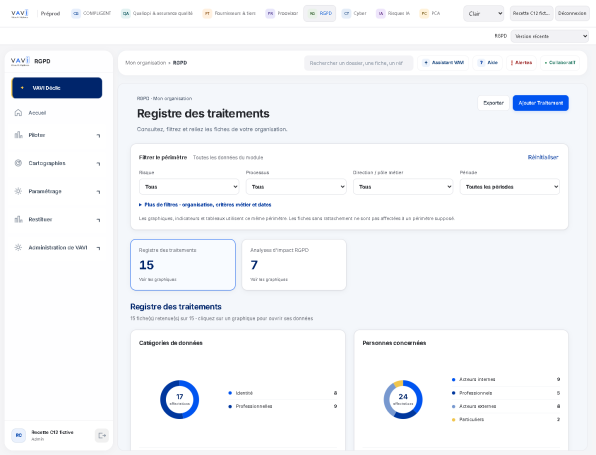
Task: Click the Réinitialiser link
Action: tap(543, 157)
